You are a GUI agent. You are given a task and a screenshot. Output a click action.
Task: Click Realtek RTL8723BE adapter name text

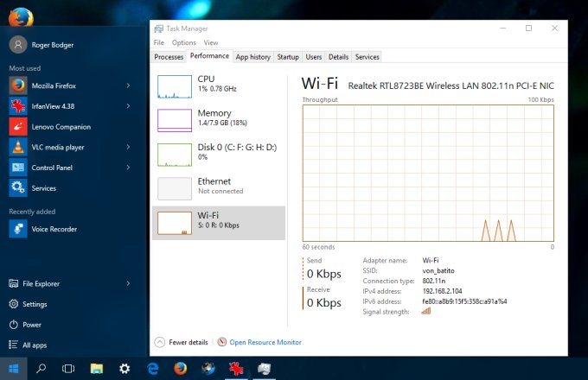451,86
